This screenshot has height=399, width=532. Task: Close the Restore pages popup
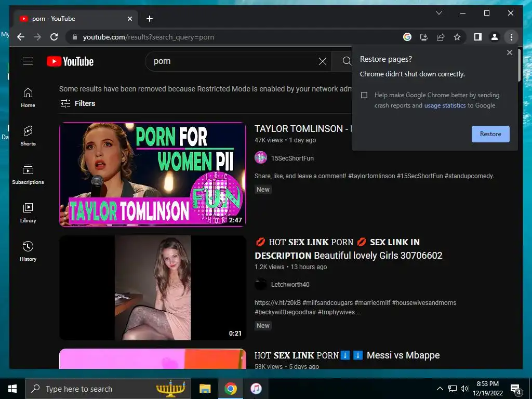point(509,52)
